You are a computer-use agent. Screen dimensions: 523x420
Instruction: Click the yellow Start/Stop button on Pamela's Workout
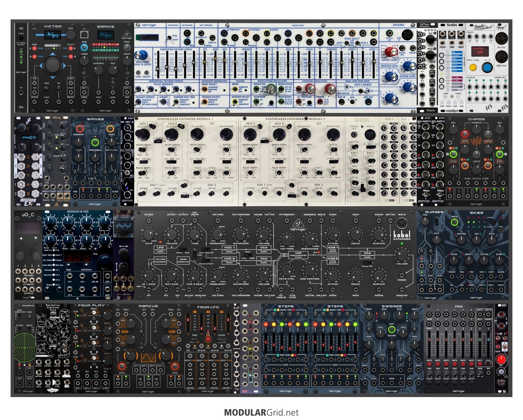pos(474,67)
